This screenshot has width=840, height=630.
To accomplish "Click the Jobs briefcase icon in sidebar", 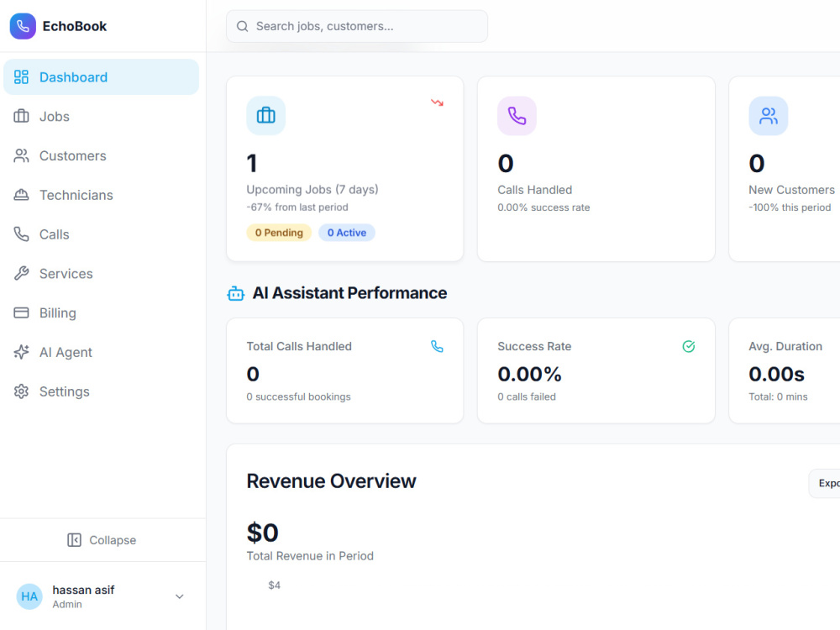I will pos(21,116).
